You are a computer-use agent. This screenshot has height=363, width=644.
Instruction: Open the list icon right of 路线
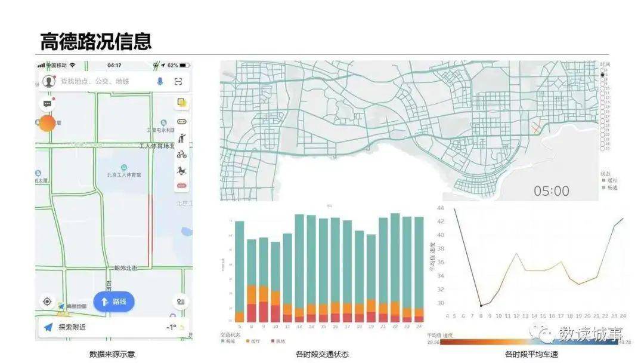(x=181, y=302)
